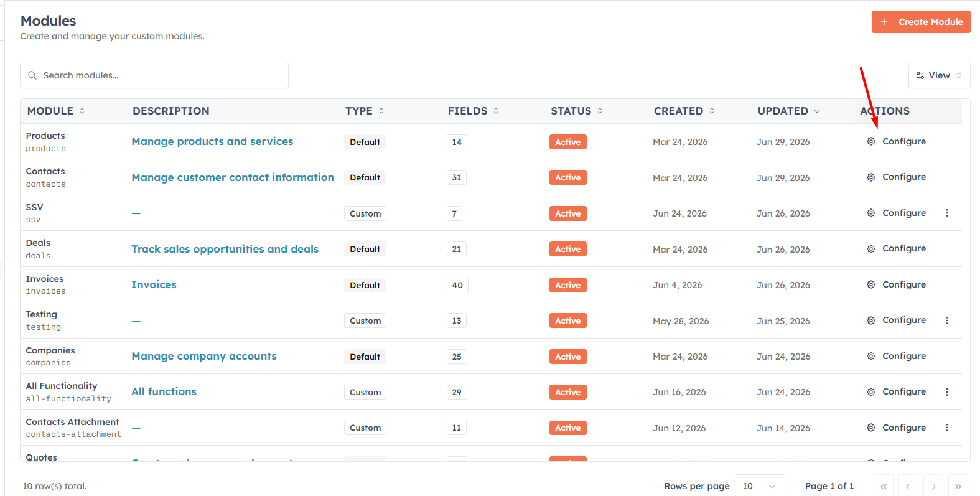Sort by the TYPE column header
Image resolution: width=980 pixels, height=496 pixels.
[x=365, y=111]
